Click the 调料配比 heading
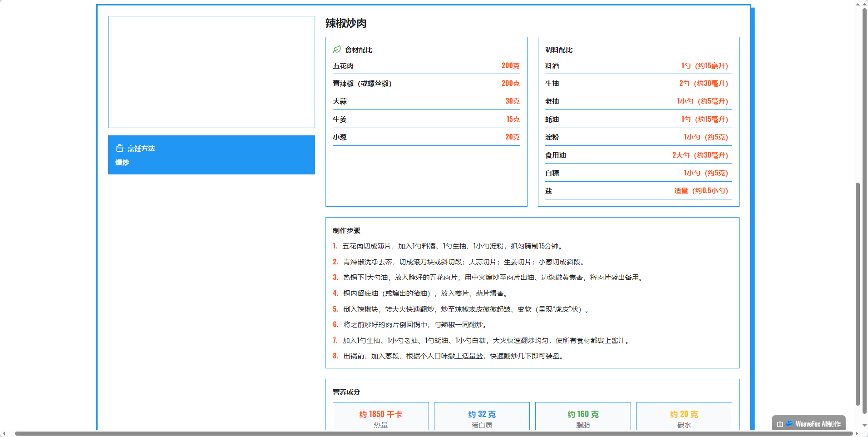This screenshot has width=868, height=437. (x=559, y=50)
